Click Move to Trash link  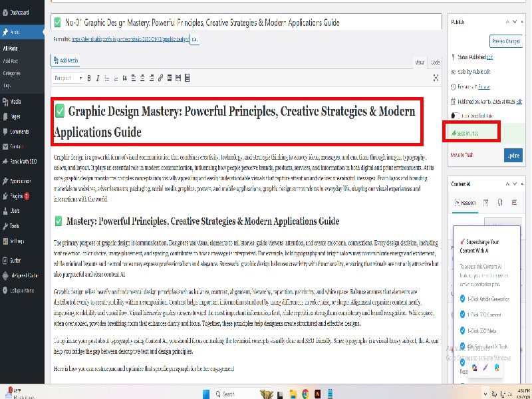coord(462,155)
